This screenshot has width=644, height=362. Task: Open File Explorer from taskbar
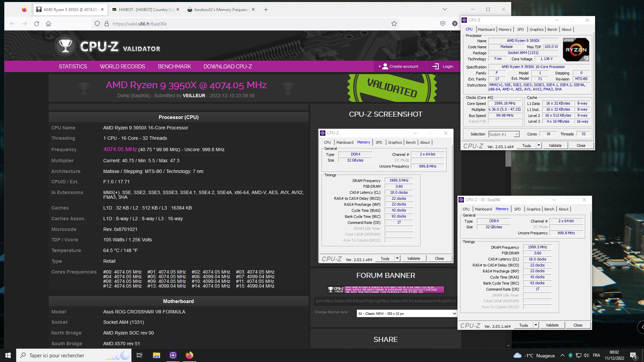[x=156, y=355]
